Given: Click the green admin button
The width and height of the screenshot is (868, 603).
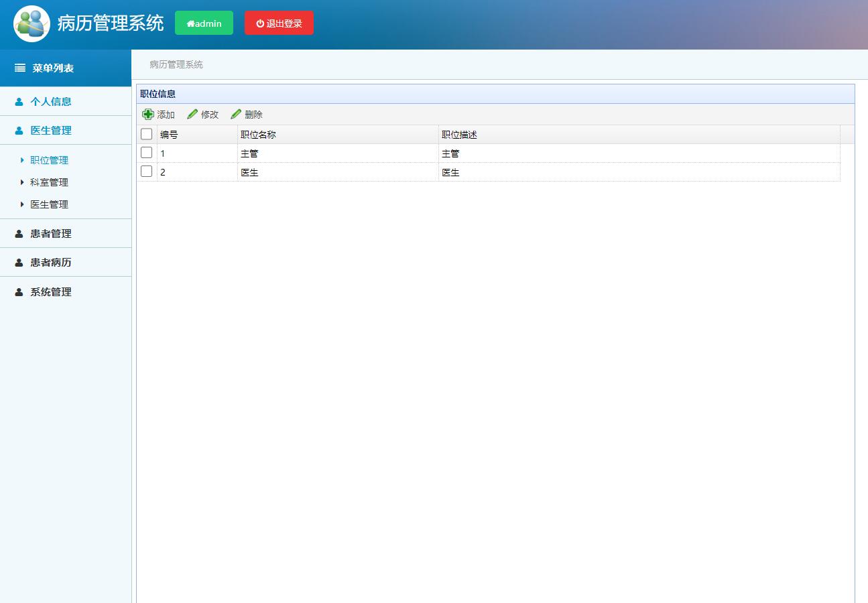Looking at the screenshot, I should tap(204, 23).
